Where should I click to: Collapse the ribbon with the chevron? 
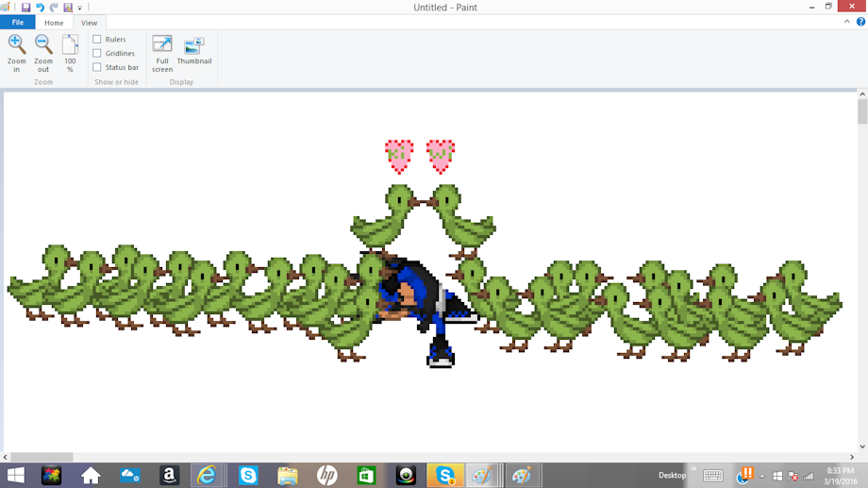[x=847, y=22]
